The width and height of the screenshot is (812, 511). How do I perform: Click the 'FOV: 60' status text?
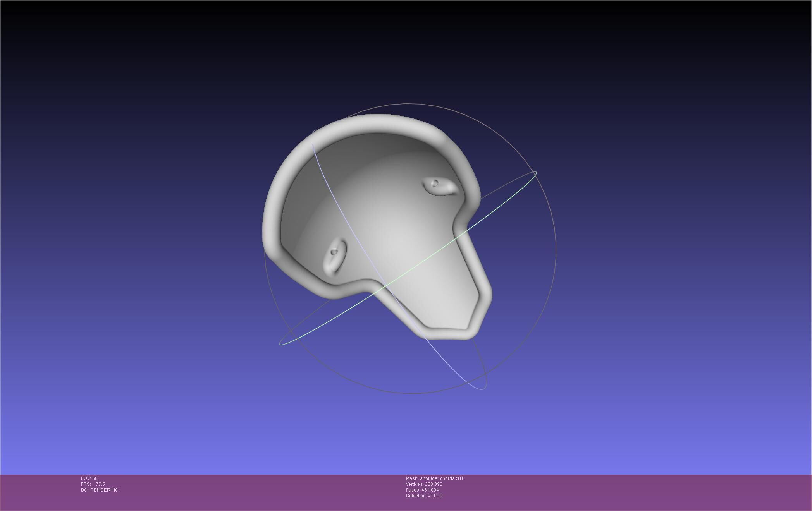click(x=89, y=478)
